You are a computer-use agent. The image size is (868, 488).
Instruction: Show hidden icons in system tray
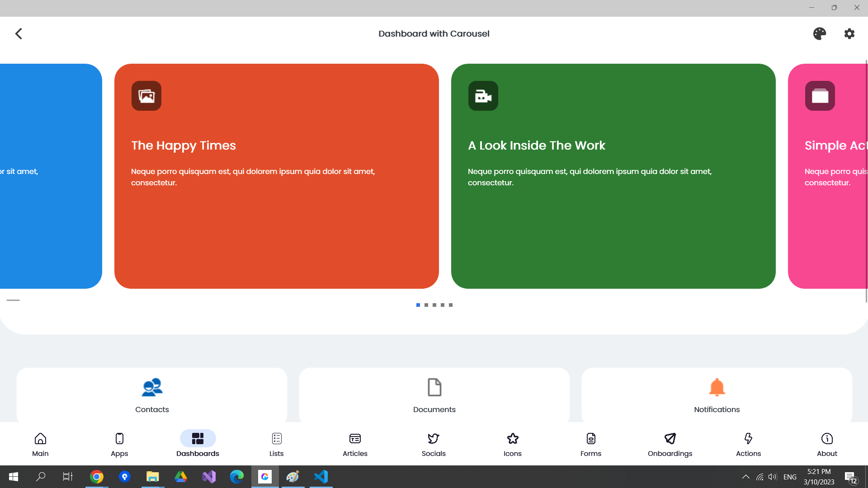(x=746, y=477)
